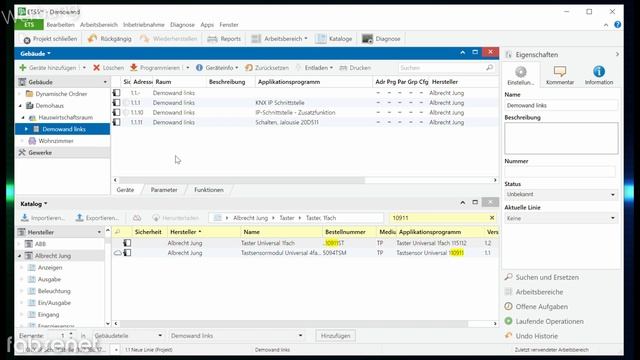Select Wohnzimmer in the tree
This screenshot has width=640, height=360.
56,141
